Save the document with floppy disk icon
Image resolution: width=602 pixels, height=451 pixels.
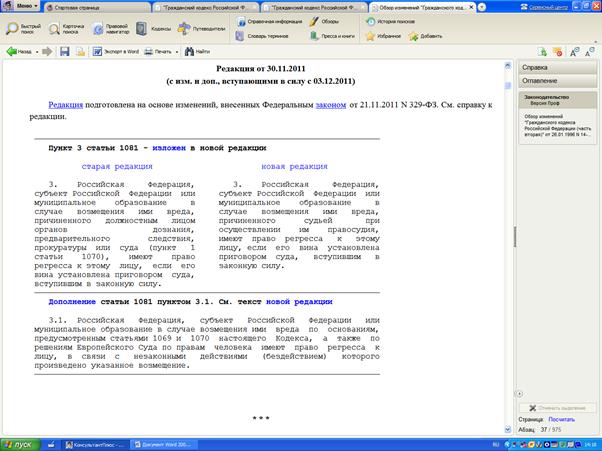pyautogui.click(x=64, y=51)
